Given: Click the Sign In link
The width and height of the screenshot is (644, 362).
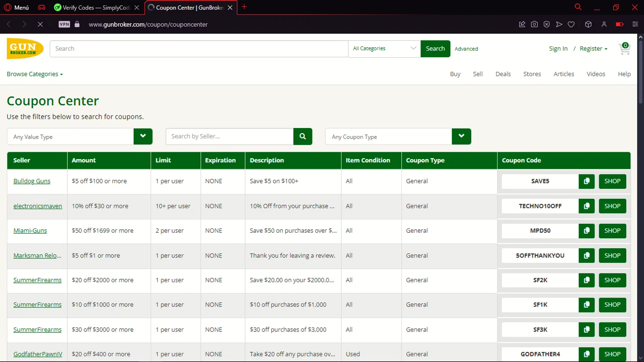Looking at the screenshot, I should (x=558, y=49).
